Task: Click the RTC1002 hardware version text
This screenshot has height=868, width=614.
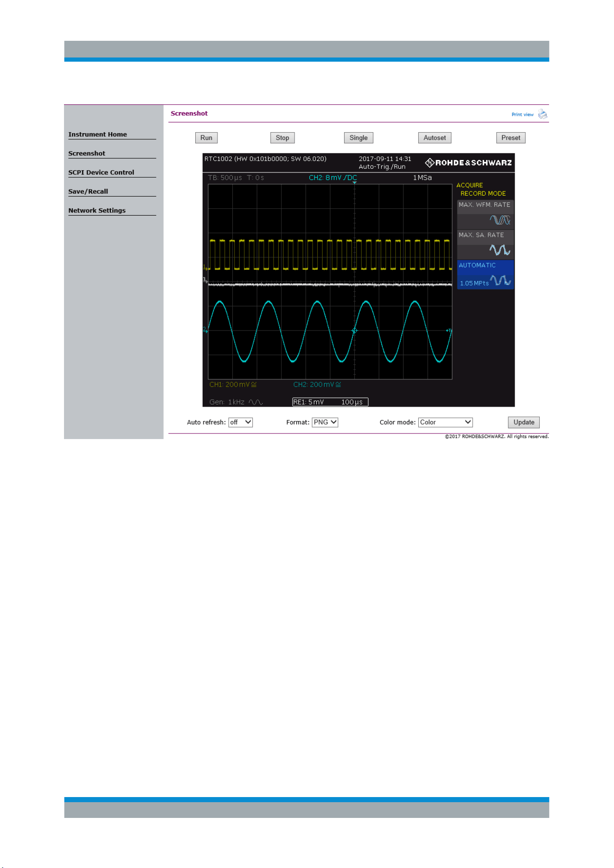Action: 265,159
